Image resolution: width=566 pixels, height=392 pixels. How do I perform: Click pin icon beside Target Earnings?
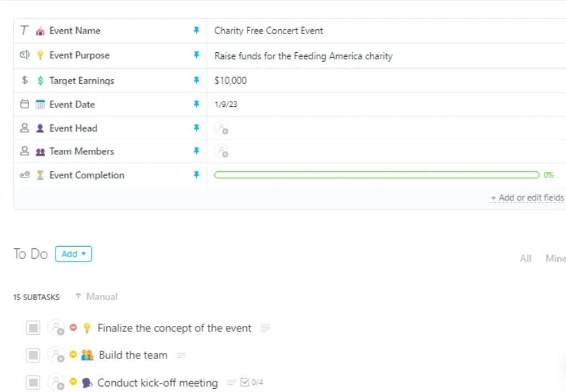point(196,80)
